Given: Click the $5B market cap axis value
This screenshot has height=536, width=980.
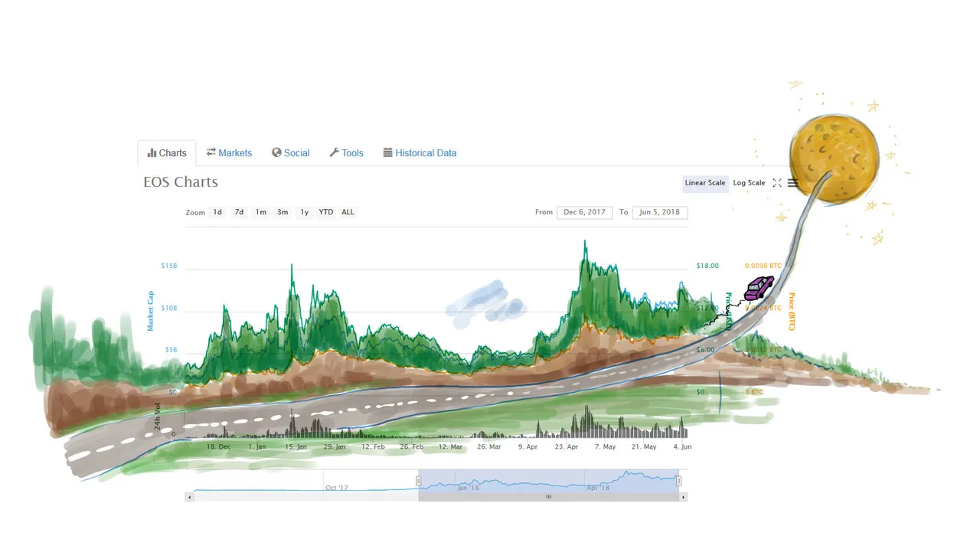Looking at the screenshot, I should point(171,350).
